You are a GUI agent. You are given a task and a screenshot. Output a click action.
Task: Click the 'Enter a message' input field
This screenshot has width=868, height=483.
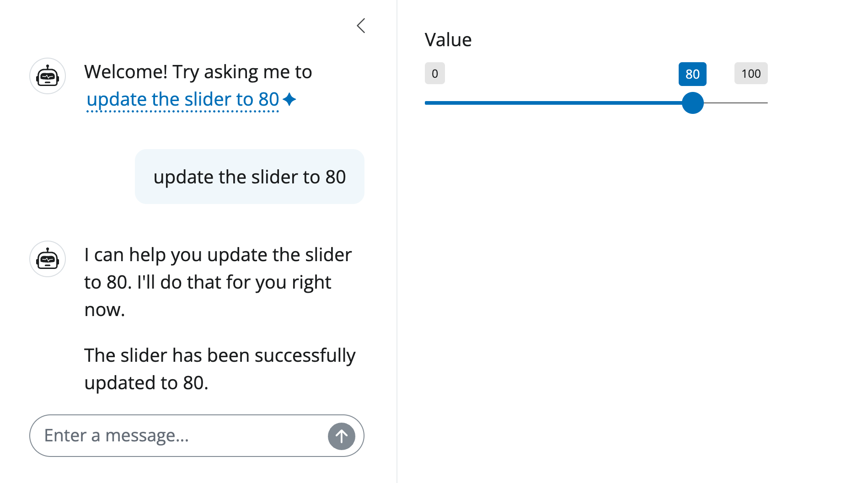click(x=160, y=435)
